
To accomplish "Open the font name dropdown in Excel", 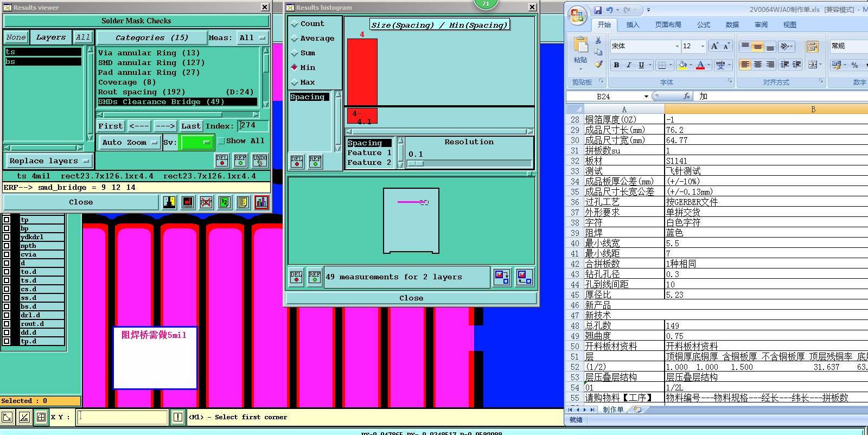I will pos(677,46).
